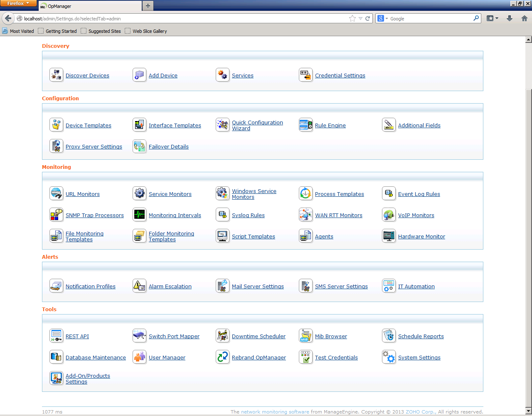Open Folder Monitoring Templates link
The height and width of the screenshot is (416, 532).
[171, 236]
